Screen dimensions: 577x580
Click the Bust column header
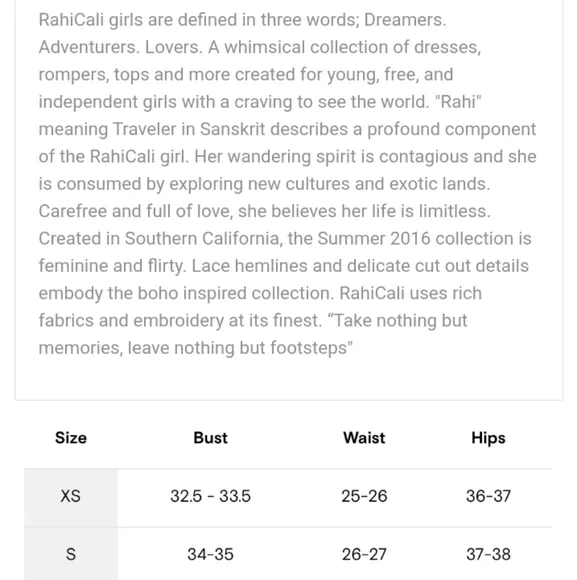coord(210,438)
